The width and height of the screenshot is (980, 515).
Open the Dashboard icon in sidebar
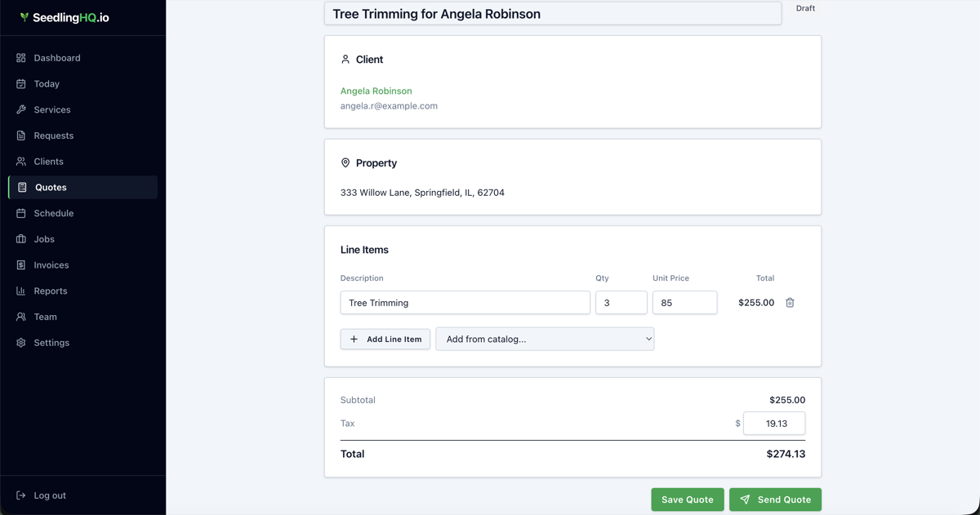pyautogui.click(x=21, y=58)
